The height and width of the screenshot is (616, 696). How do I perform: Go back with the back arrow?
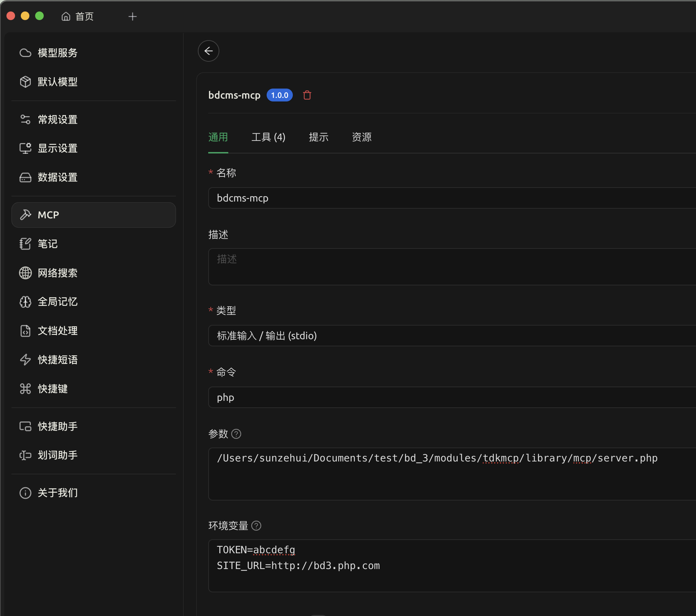(208, 51)
